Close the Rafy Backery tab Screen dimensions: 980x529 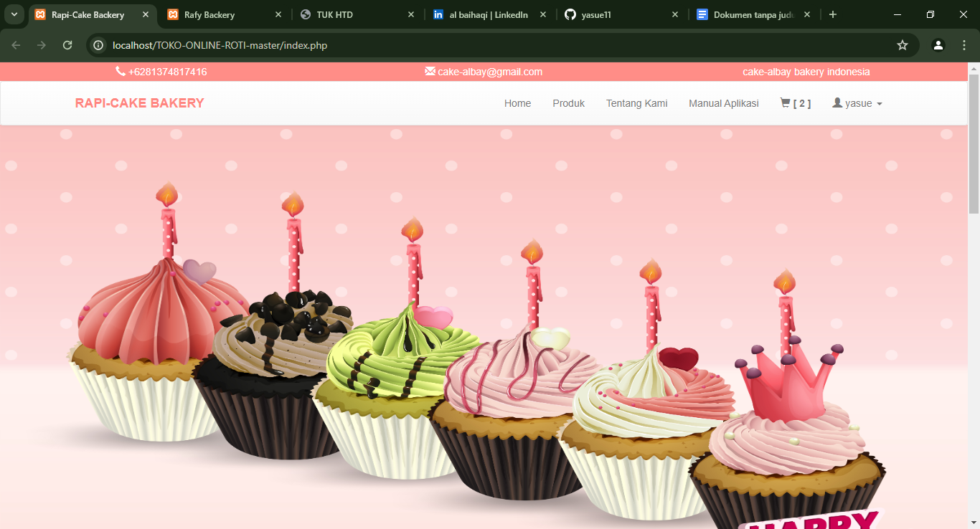278,14
